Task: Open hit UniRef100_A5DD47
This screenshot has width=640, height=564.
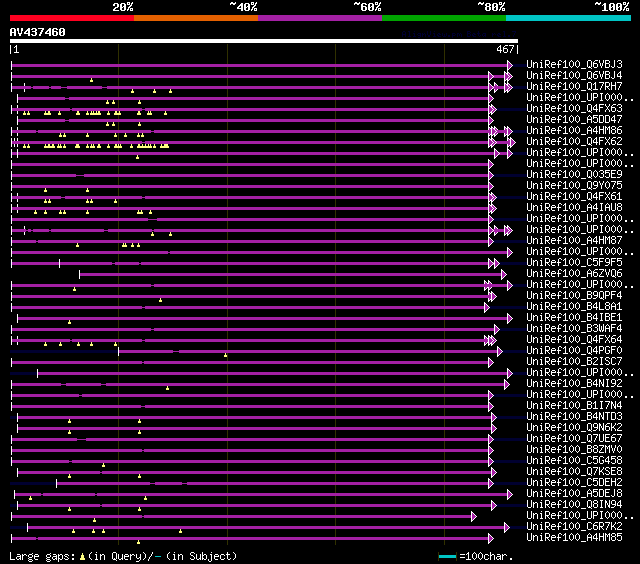Action: click(574, 120)
